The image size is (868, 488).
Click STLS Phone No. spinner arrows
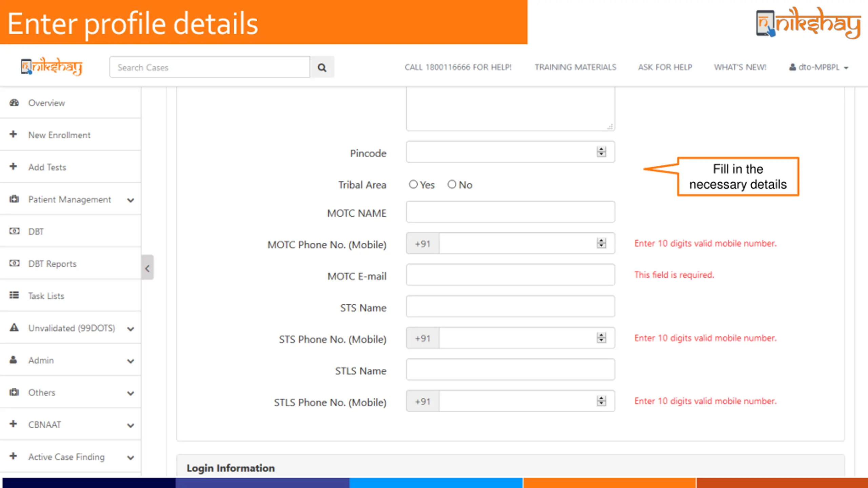coord(601,401)
